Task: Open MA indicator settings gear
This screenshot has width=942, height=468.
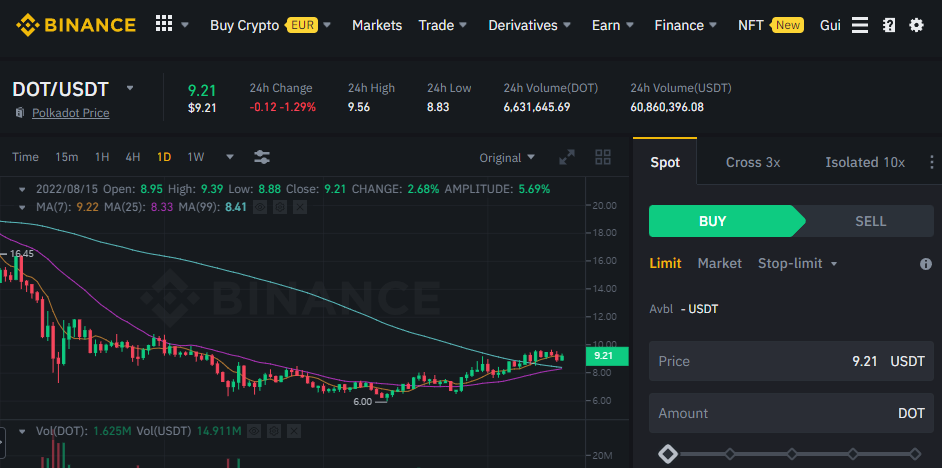Action: click(279, 207)
